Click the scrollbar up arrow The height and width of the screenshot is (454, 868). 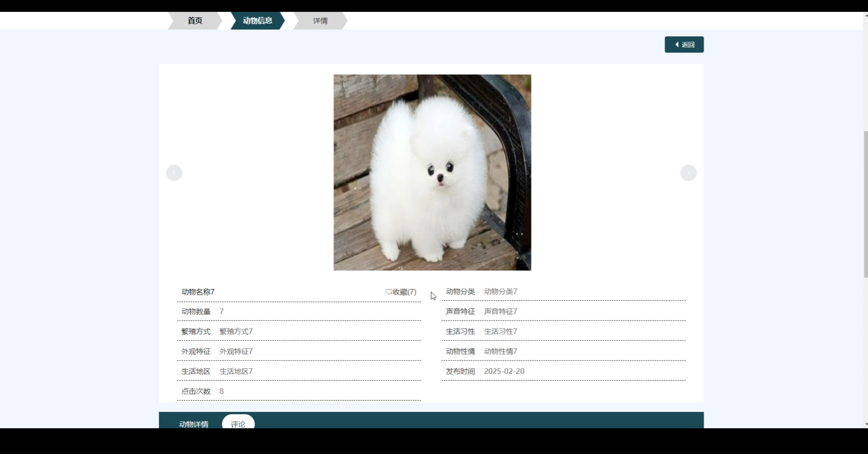(865, 15)
